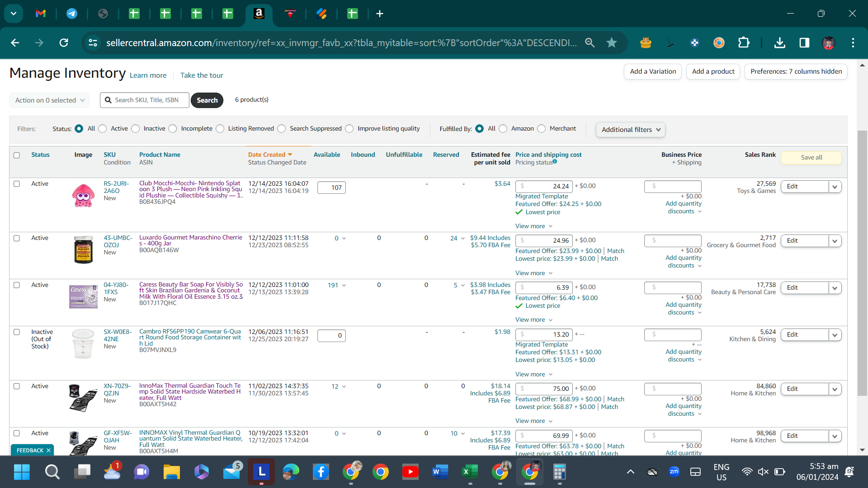Select the Listing Removed filter
The width and height of the screenshot is (868, 488).
pos(220,129)
